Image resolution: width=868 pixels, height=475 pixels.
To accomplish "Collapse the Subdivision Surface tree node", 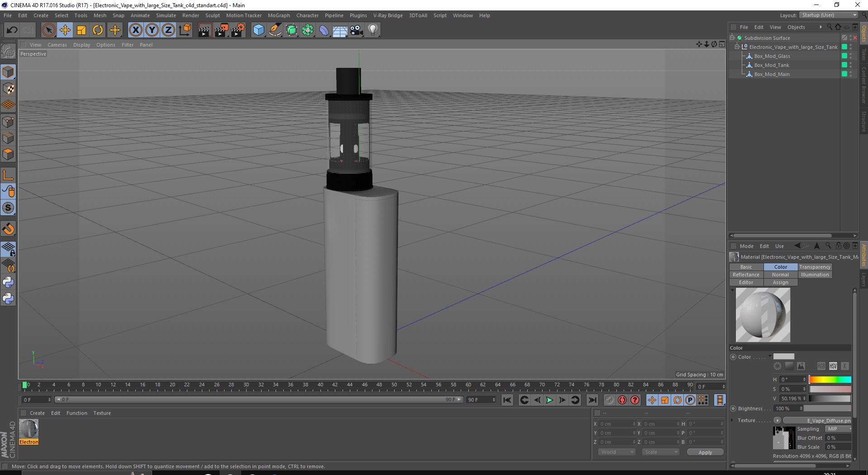I will tap(732, 38).
